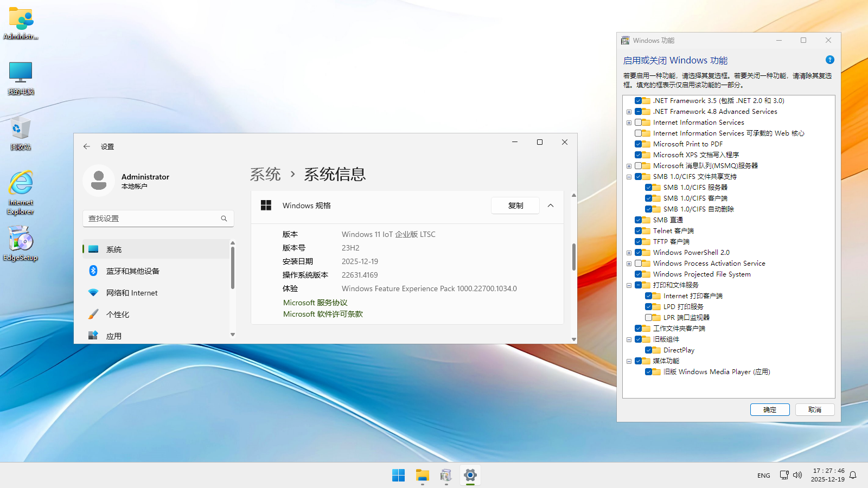Expand Windows Process Activation Service node
This screenshot has height=488, width=868.
pos(629,264)
